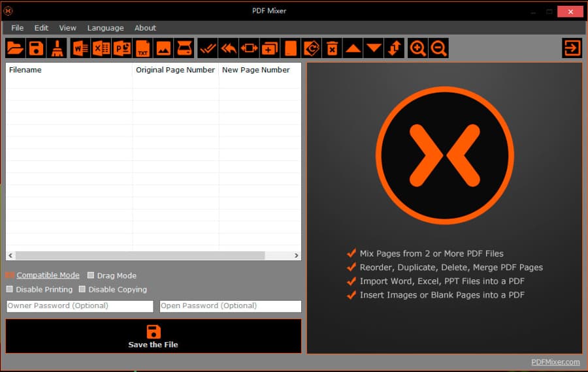The image size is (588, 372).
Task: Zoom in on the preview
Action: 417,48
